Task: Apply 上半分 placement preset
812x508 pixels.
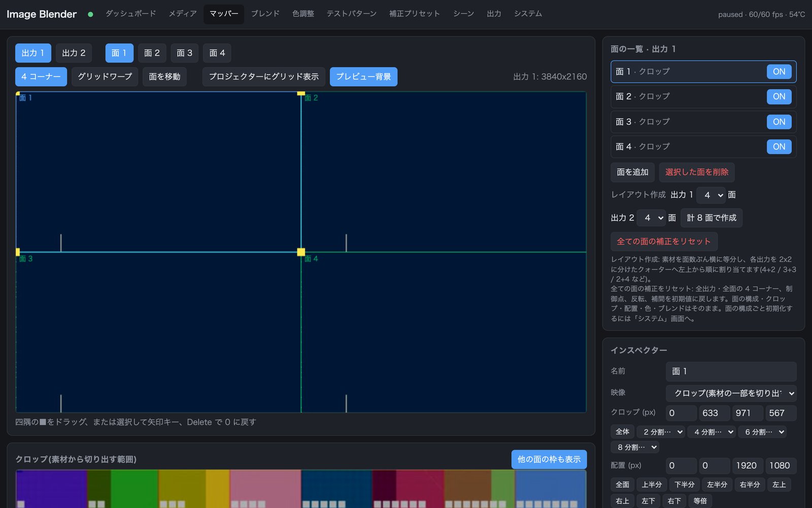Action: tap(652, 485)
